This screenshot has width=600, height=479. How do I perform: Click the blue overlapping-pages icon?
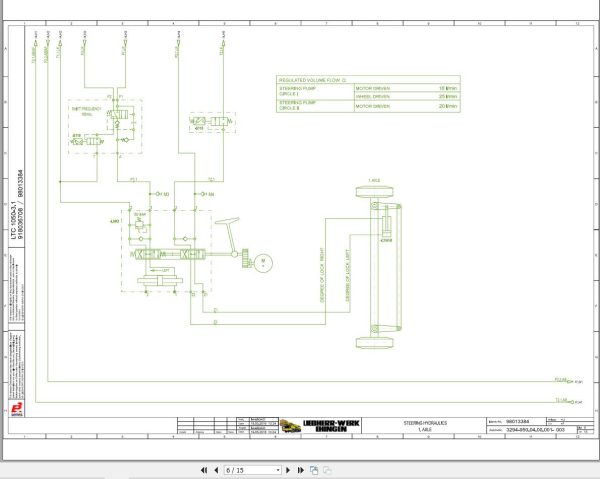pos(314,470)
